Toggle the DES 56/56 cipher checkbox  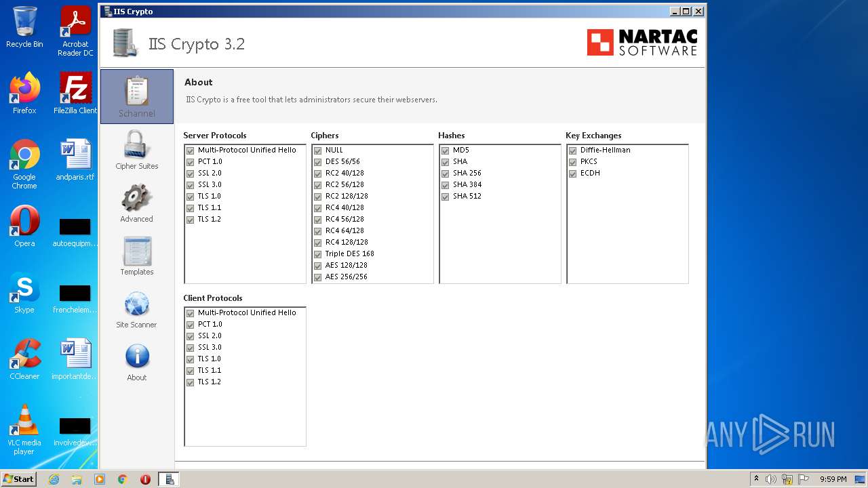click(318, 162)
